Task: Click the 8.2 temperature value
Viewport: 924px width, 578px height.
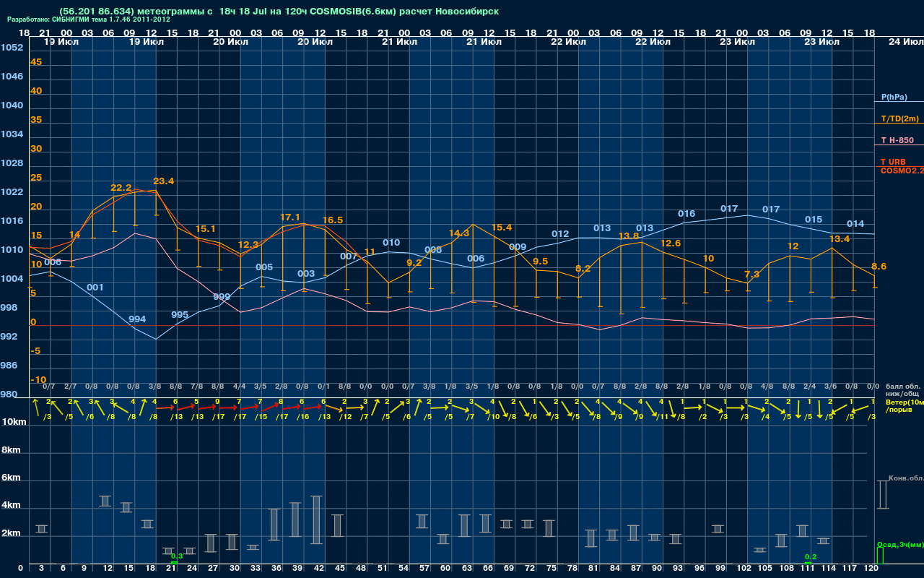Action: tap(583, 269)
